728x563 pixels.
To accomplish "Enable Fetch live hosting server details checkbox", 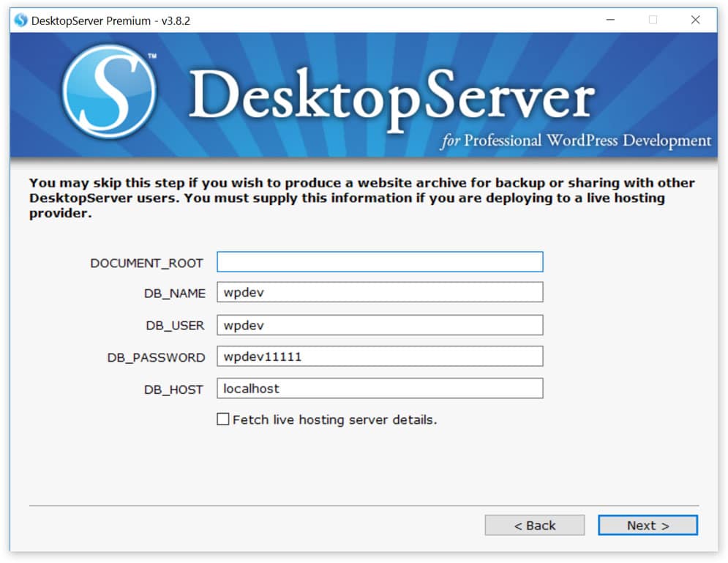I will [x=223, y=419].
